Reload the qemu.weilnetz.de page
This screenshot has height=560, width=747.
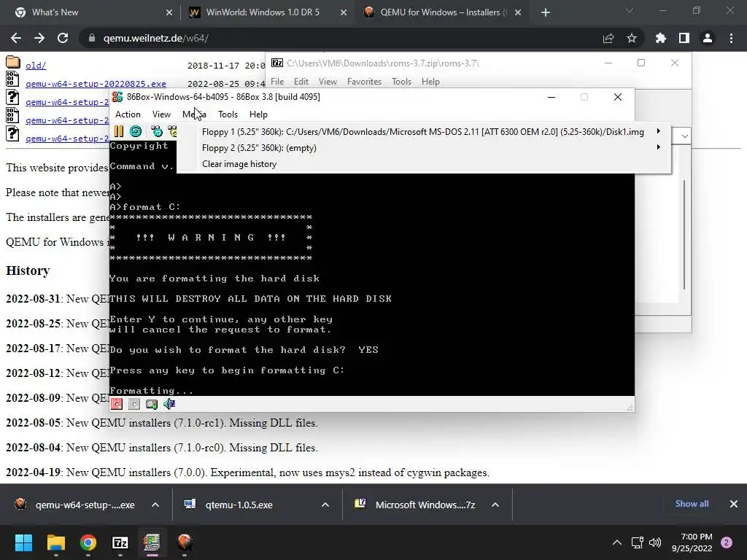point(63,38)
